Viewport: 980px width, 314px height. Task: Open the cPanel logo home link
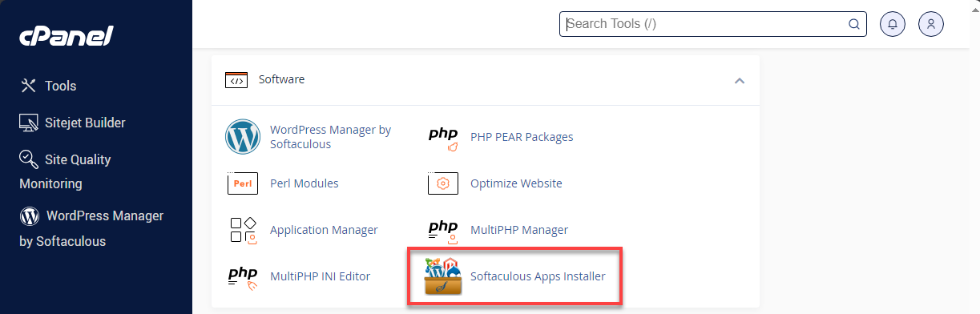67,36
